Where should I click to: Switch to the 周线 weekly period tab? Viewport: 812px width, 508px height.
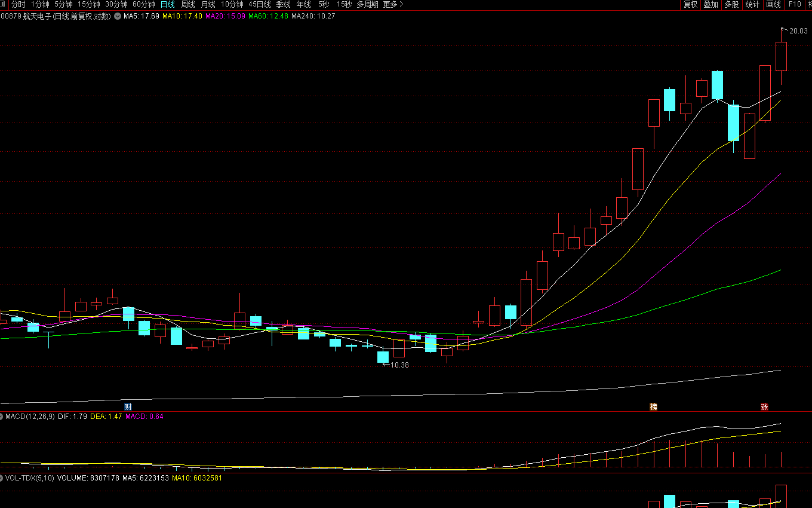point(188,4)
